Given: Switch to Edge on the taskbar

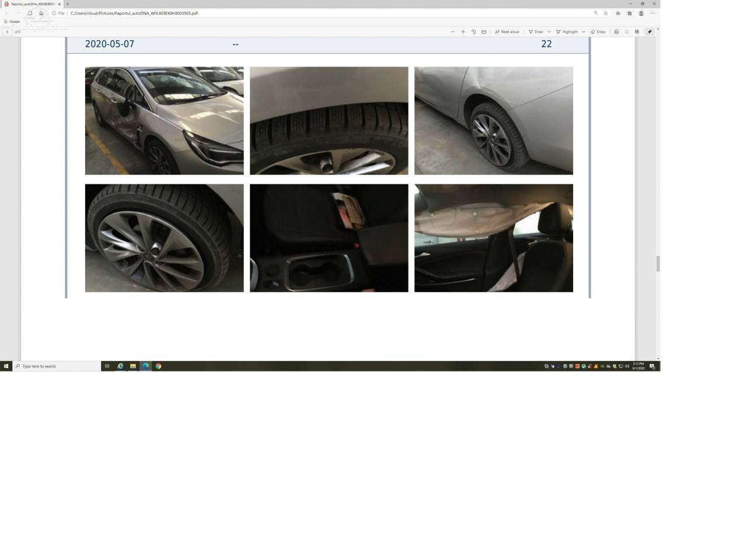Looking at the screenshot, I should (145, 366).
